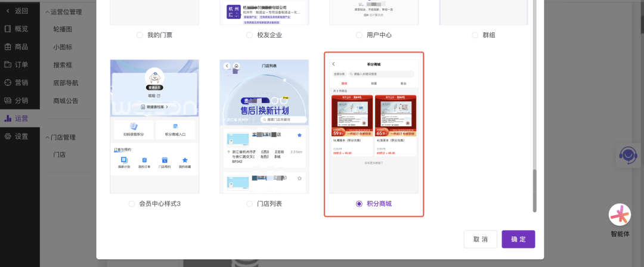Open the 概览 sidebar section
This screenshot has height=267, width=644.
click(17, 29)
